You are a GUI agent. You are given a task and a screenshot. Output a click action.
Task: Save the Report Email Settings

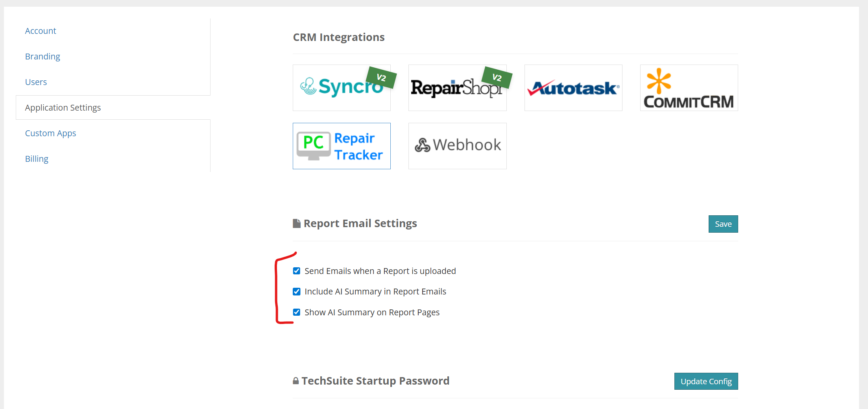coord(723,224)
